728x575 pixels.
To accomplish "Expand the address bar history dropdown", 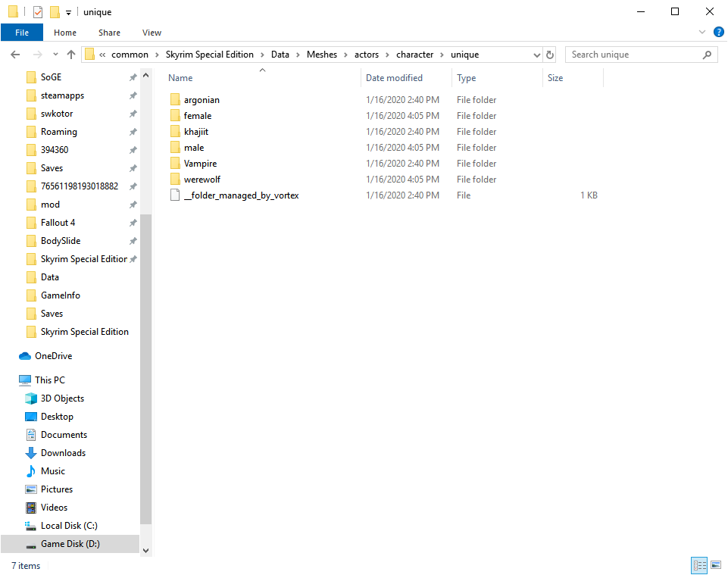I will (536, 55).
